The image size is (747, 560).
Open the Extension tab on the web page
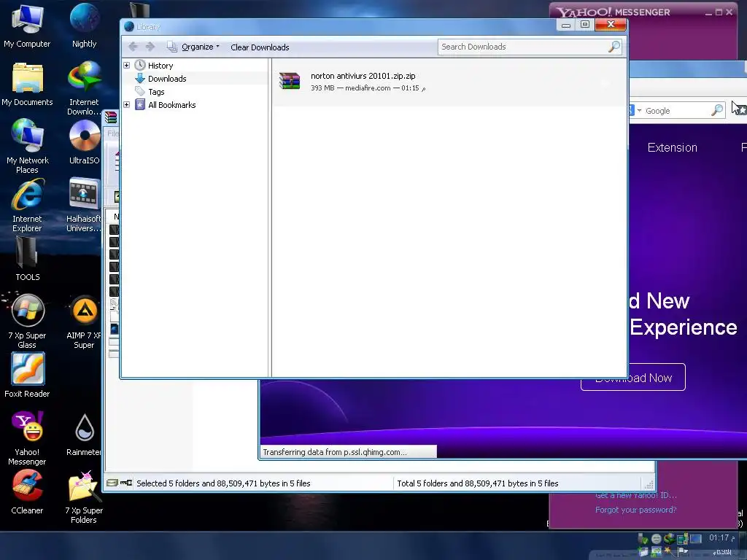[672, 147]
